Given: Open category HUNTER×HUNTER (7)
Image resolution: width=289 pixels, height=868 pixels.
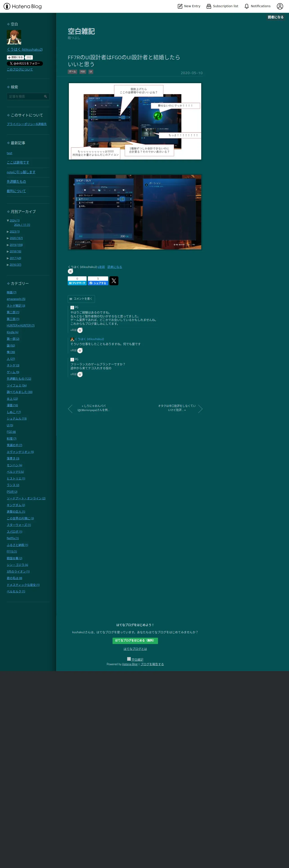Looking at the screenshot, I should (20, 325).
